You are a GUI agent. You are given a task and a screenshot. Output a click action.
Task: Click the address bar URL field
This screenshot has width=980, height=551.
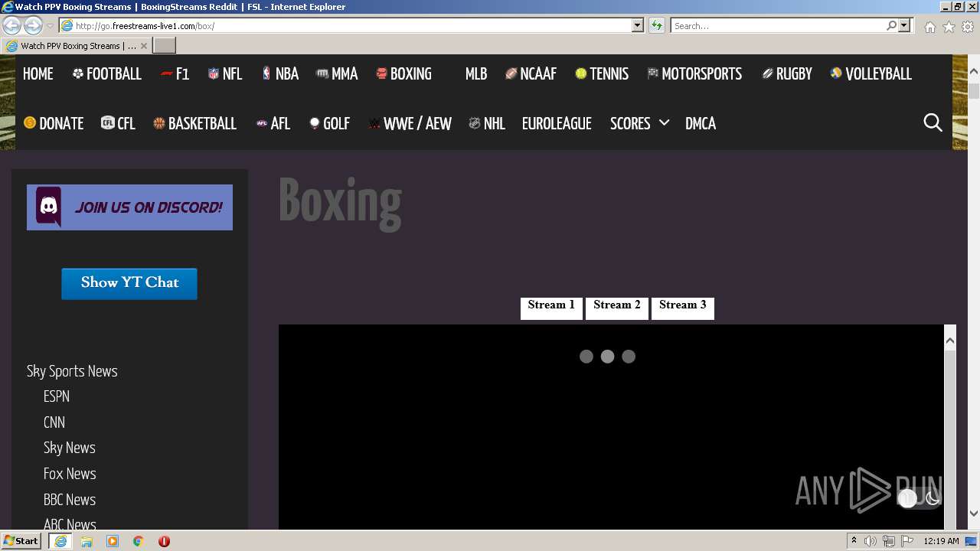[x=352, y=26]
